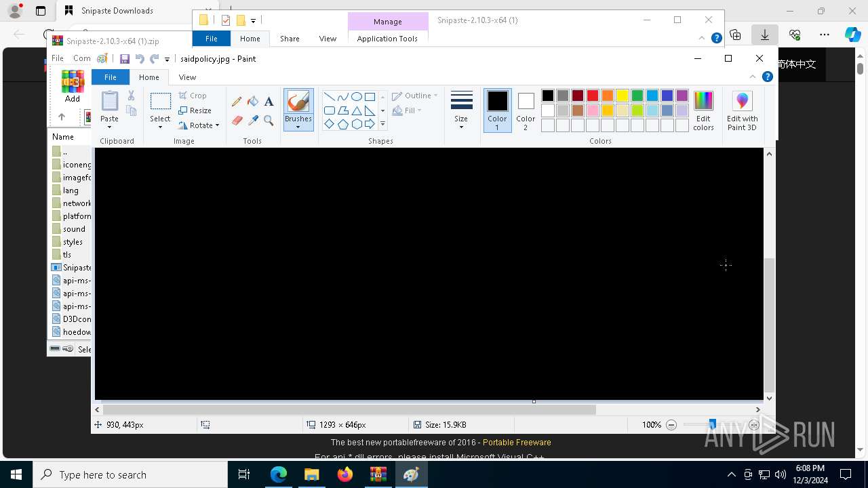Screen dimensions: 868x488
Task: Open Task View on the taskbar
Action: tap(245, 474)
